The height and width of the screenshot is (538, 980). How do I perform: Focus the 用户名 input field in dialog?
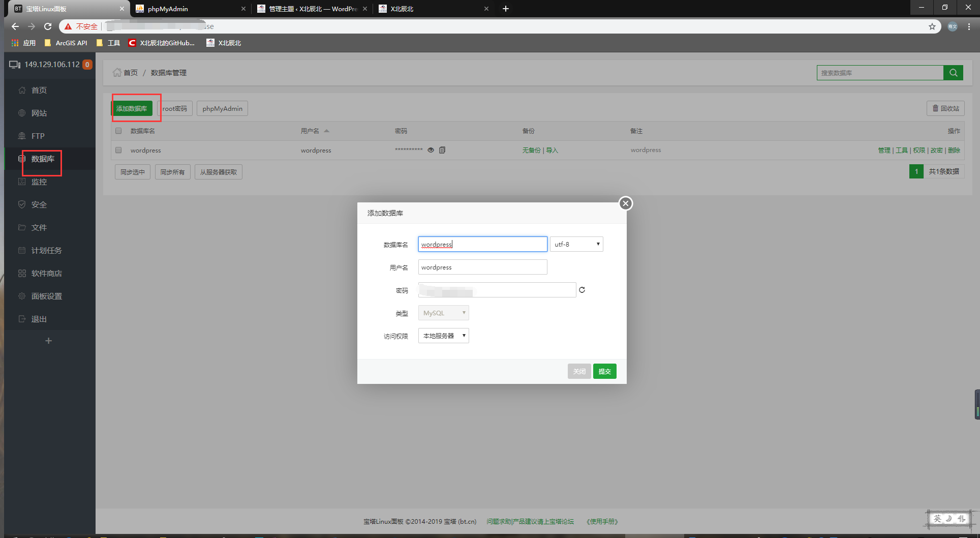(x=482, y=267)
